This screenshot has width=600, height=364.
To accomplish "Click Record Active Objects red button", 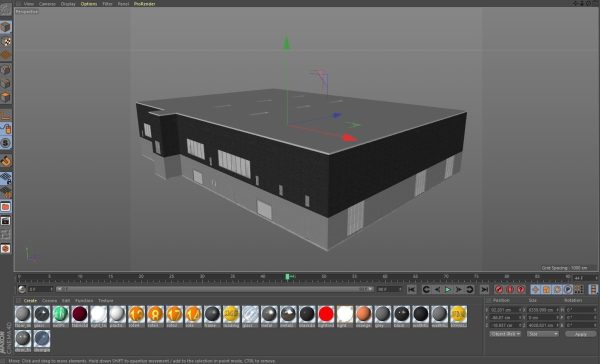I will (x=499, y=289).
